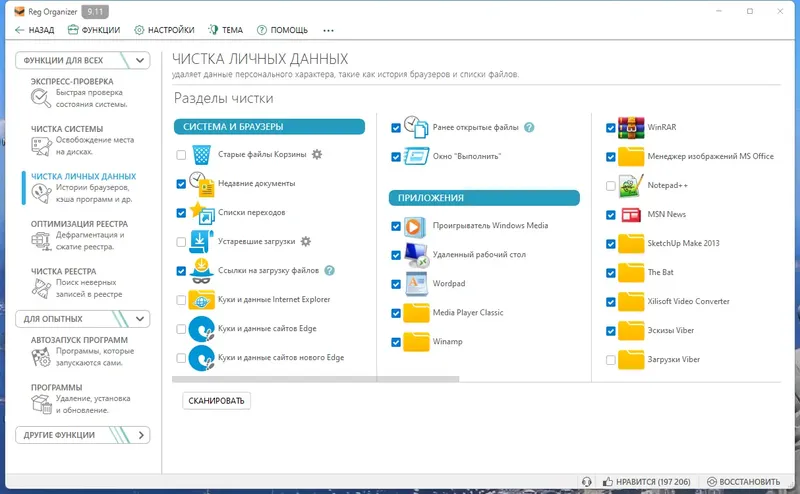The height and width of the screenshot is (494, 800).
Task: Click the MSN News icon
Action: point(631,215)
